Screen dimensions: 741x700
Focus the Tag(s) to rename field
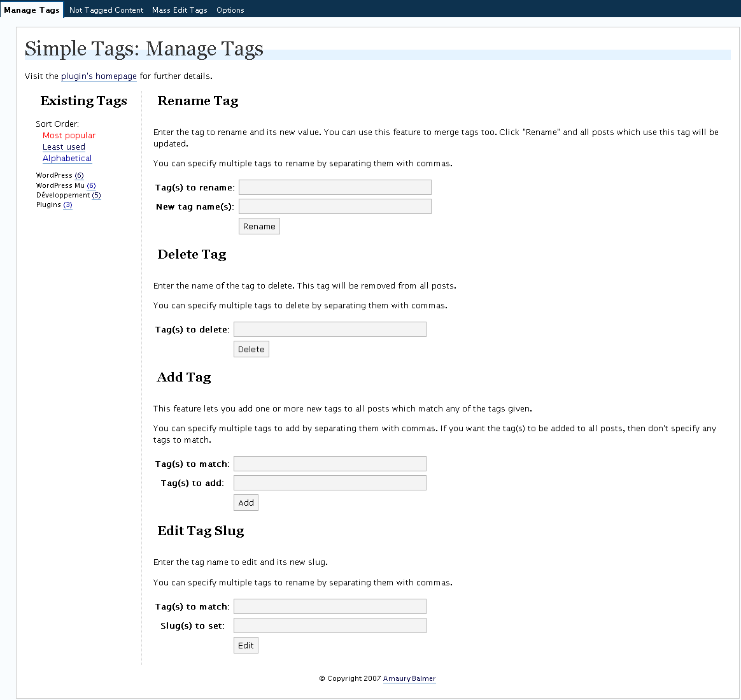pos(335,187)
